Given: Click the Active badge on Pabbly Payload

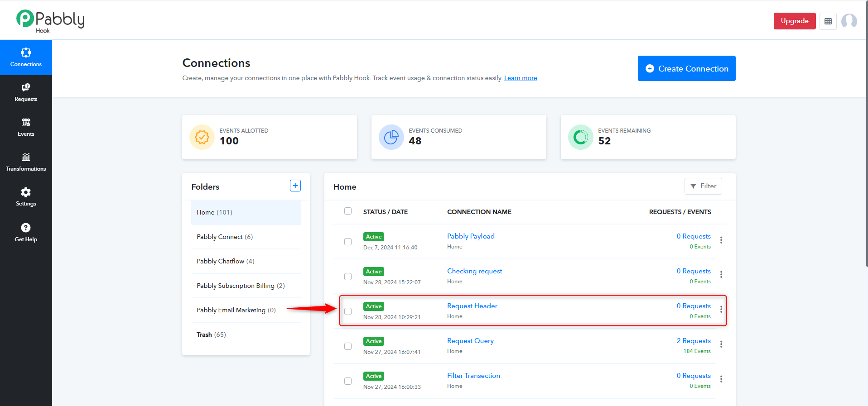Looking at the screenshot, I should 374,237.
